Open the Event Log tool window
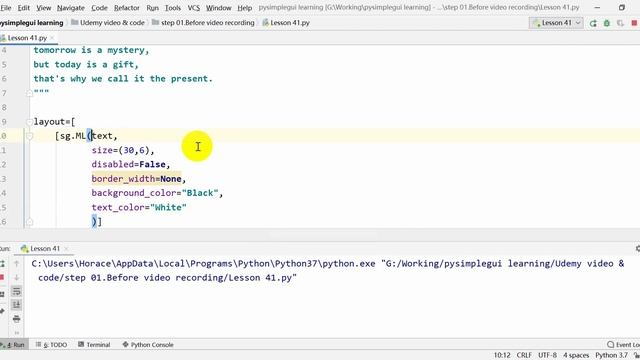Viewport: 640px width, 360px height. point(623,344)
